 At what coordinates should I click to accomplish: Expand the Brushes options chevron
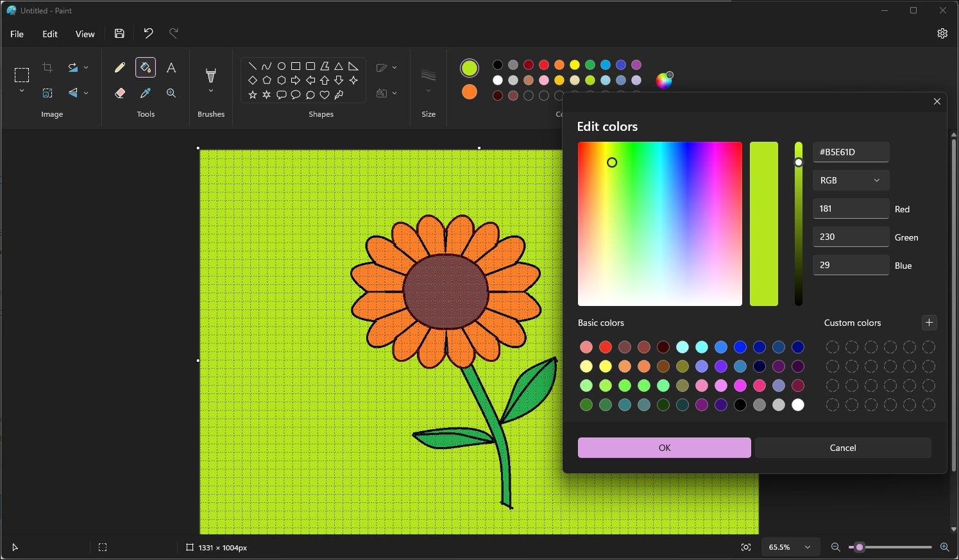(210, 90)
